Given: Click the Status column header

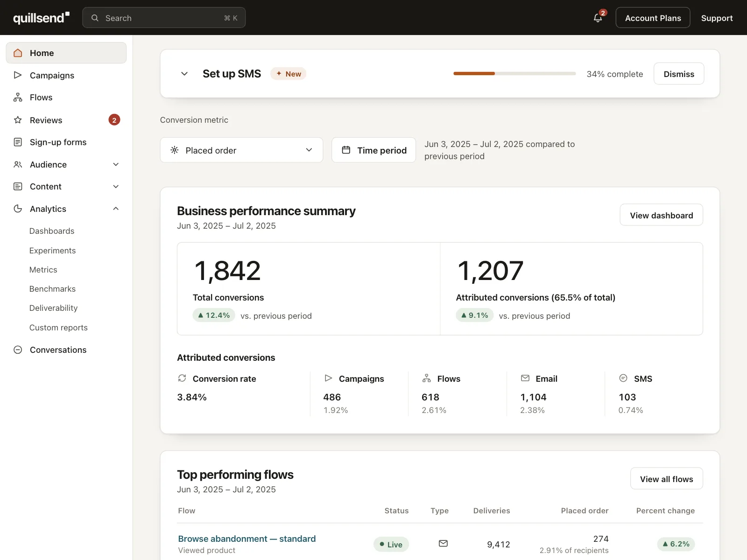Looking at the screenshot, I should coord(396,511).
